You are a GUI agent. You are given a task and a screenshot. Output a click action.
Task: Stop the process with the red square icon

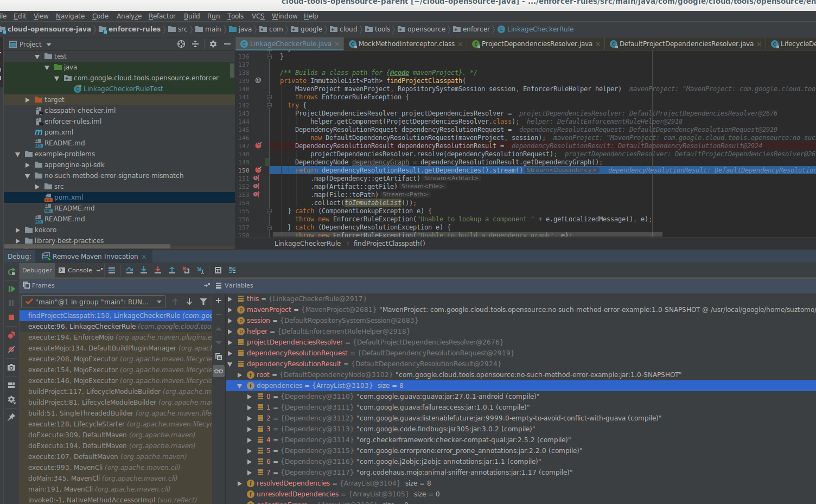click(x=11, y=318)
